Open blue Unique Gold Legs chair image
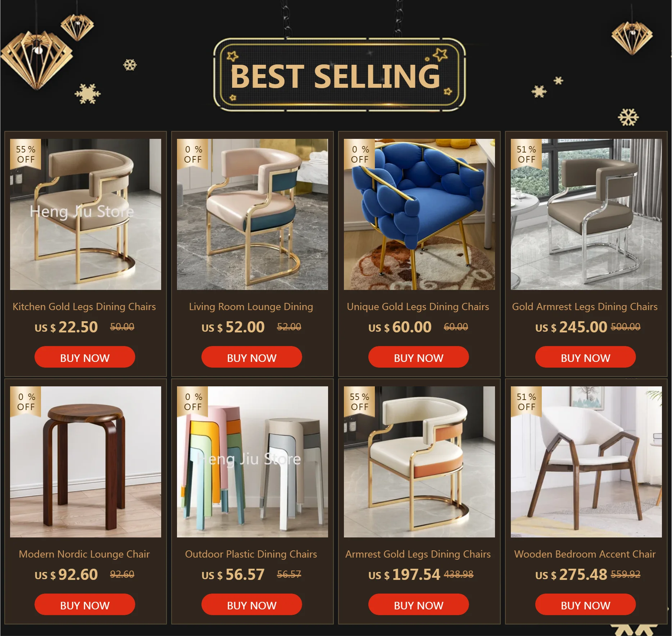The width and height of the screenshot is (672, 636). (419, 214)
